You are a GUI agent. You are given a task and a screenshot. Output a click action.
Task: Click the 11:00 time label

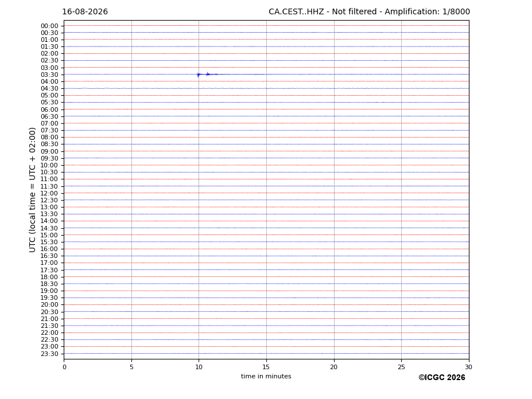49,179
